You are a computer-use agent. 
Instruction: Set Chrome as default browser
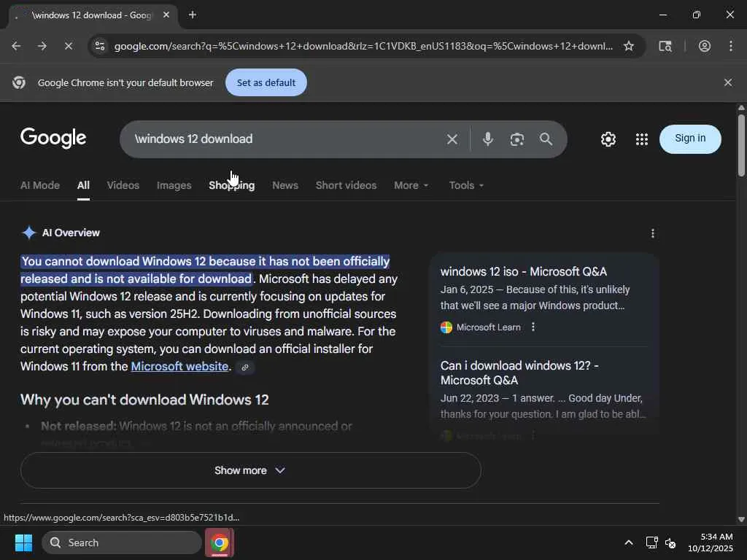click(x=266, y=82)
